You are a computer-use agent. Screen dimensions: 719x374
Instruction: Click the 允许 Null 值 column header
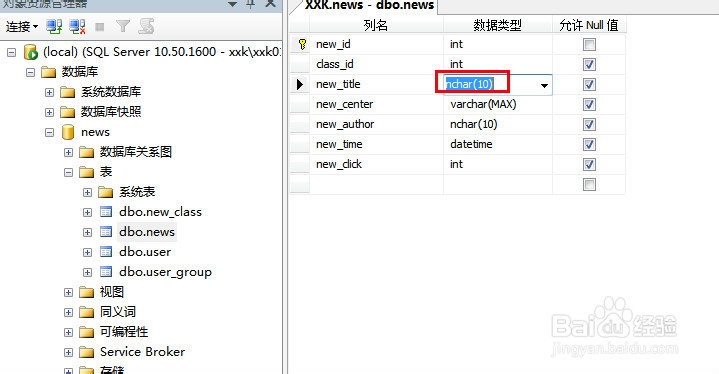[x=589, y=25]
